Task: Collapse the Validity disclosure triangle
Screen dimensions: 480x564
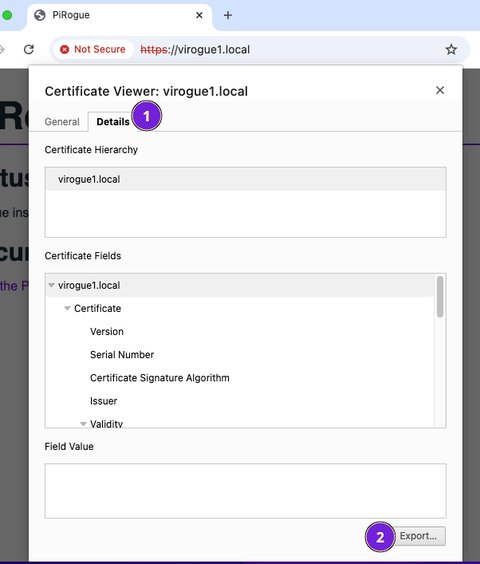Action: [83, 424]
